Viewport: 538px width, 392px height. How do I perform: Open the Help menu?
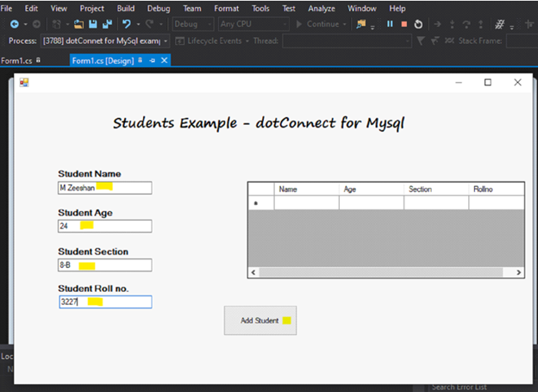397,9
